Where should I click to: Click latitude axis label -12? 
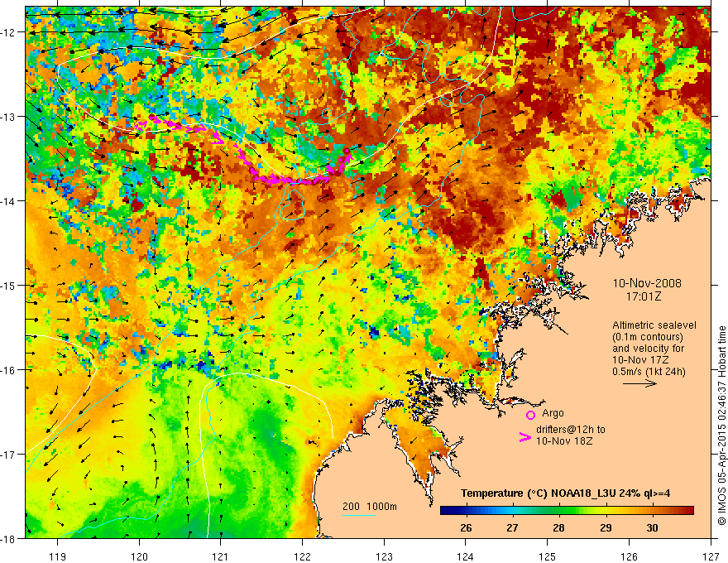coord(8,32)
